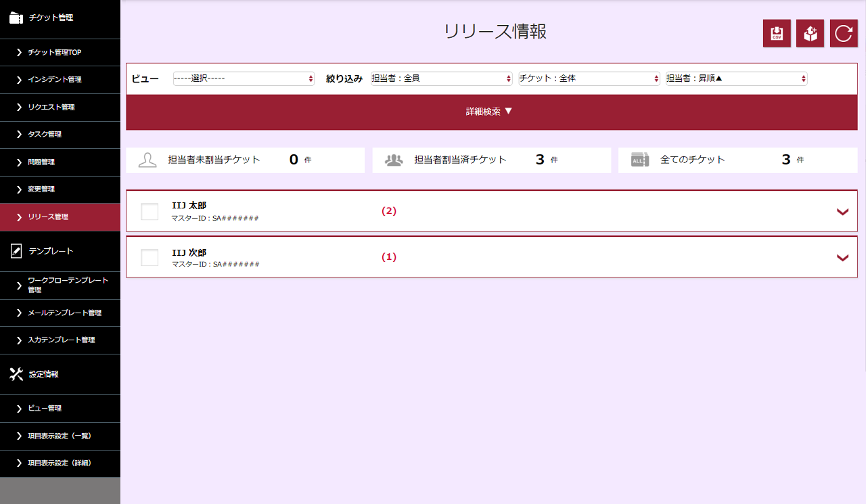Click the ALL tickets icon
The image size is (866, 504).
coord(640,160)
